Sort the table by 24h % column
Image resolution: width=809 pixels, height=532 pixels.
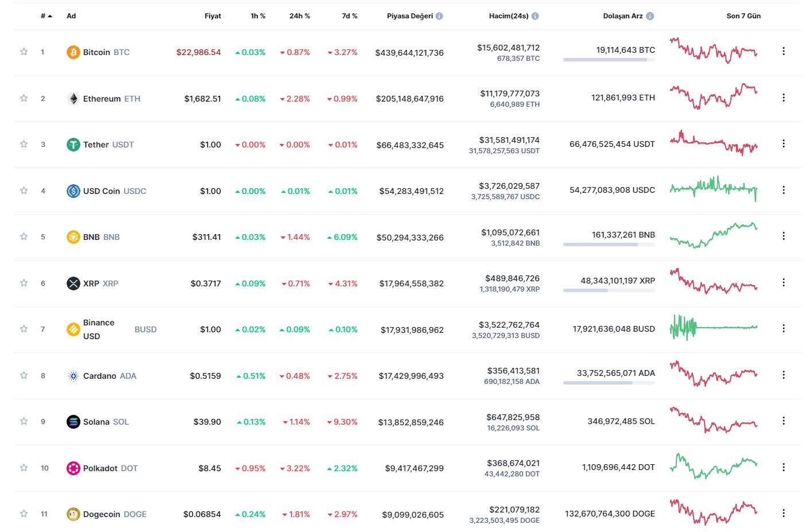299,16
